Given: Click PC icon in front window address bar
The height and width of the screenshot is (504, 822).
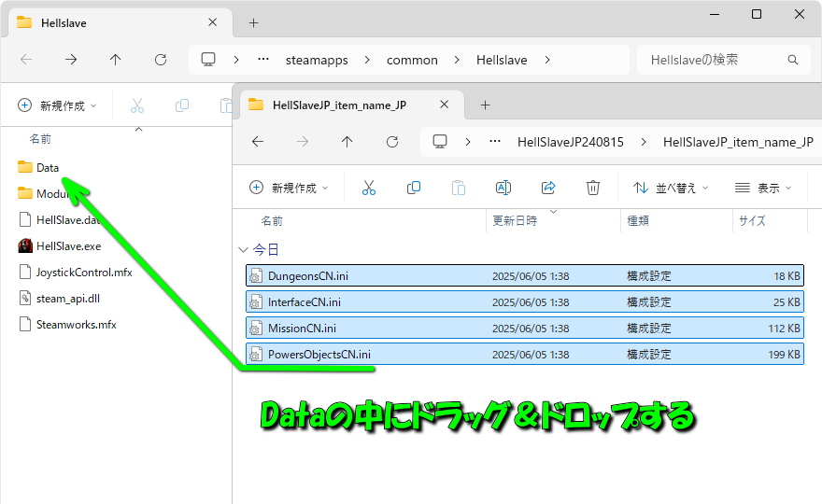Looking at the screenshot, I should (440, 142).
